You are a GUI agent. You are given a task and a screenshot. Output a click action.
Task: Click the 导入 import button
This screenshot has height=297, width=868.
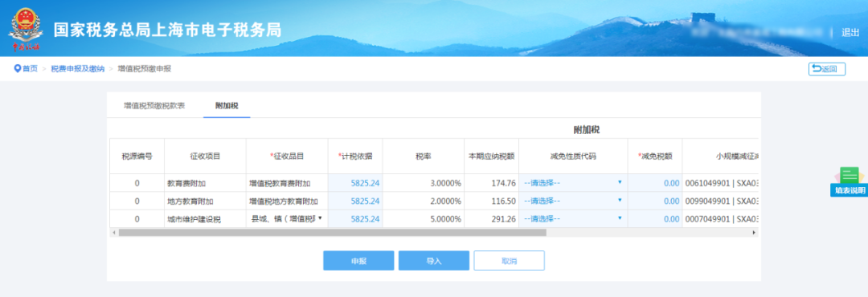(x=434, y=261)
